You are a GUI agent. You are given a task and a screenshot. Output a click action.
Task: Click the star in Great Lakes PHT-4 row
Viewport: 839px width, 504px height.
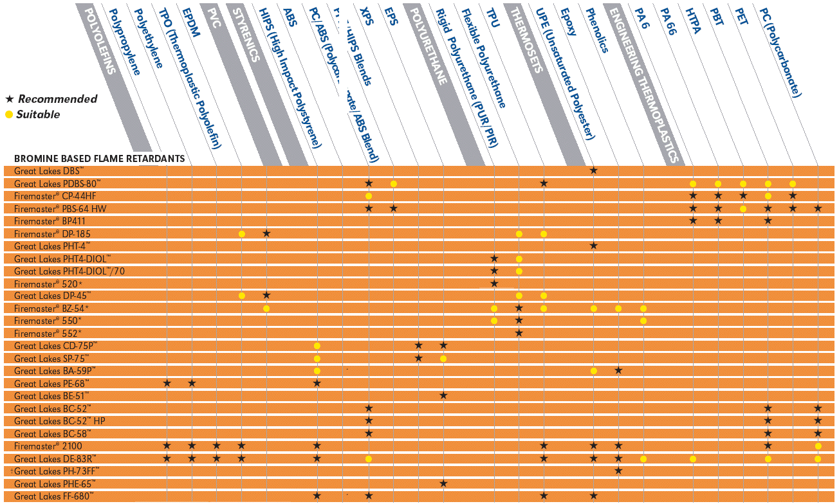[x=594, y=246]
